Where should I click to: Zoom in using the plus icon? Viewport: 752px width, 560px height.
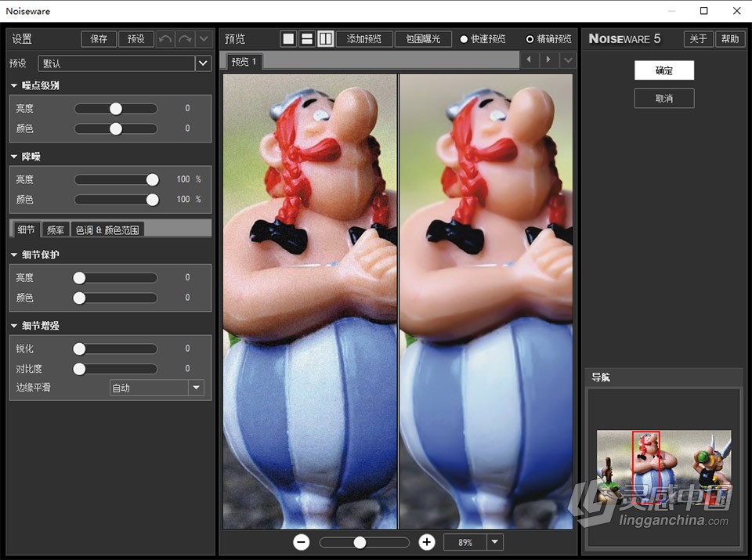[x=427, y=542]
